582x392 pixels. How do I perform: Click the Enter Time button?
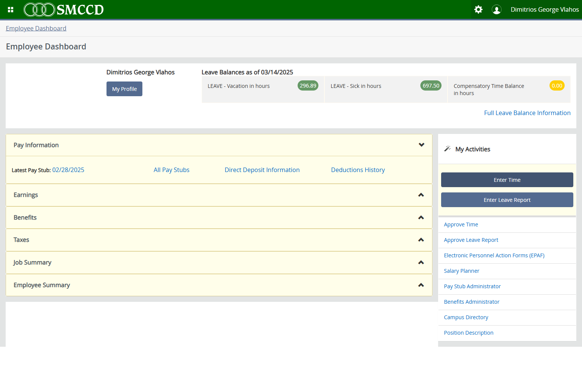(507, 180)
